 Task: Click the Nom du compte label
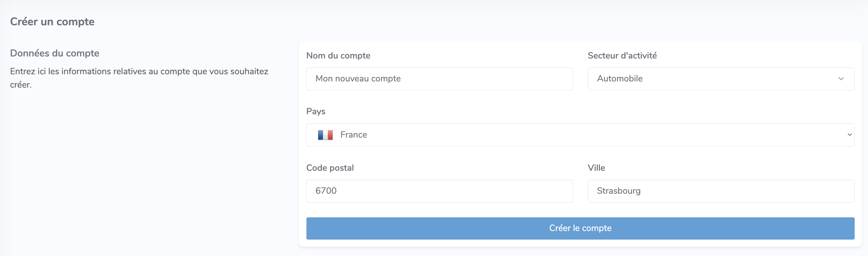(x=338, y=55)
